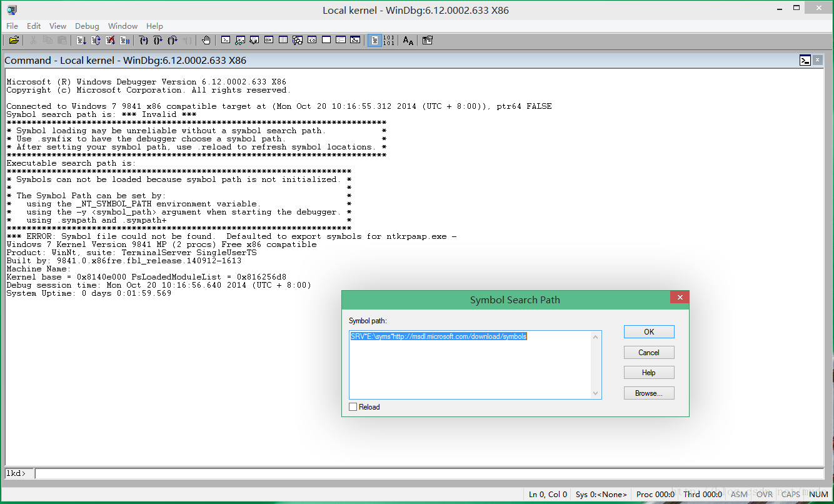The image size is (834, 504).
Task: Click the hand breakpoint toolbar icon
Action: pos(206,40)
